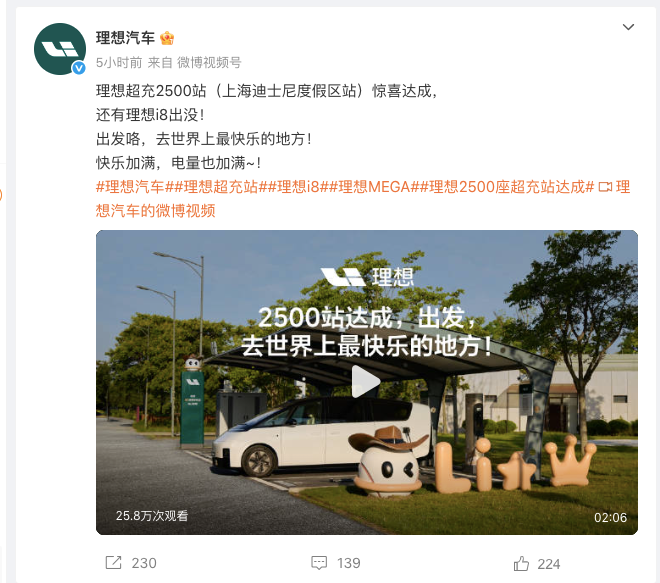Image resolution: width=660 pixels, height=583 pixels.
Task: Click the crown membership icon beside username
Action: 167,38
